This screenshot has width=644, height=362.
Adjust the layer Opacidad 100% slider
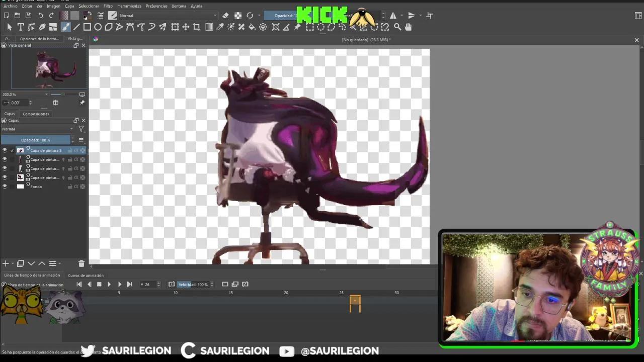tap(35, 140)
